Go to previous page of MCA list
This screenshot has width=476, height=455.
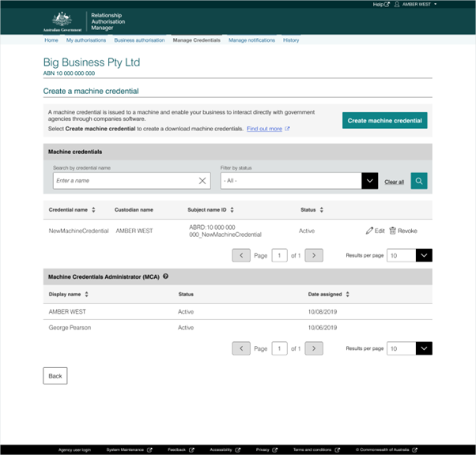point(241,348)
